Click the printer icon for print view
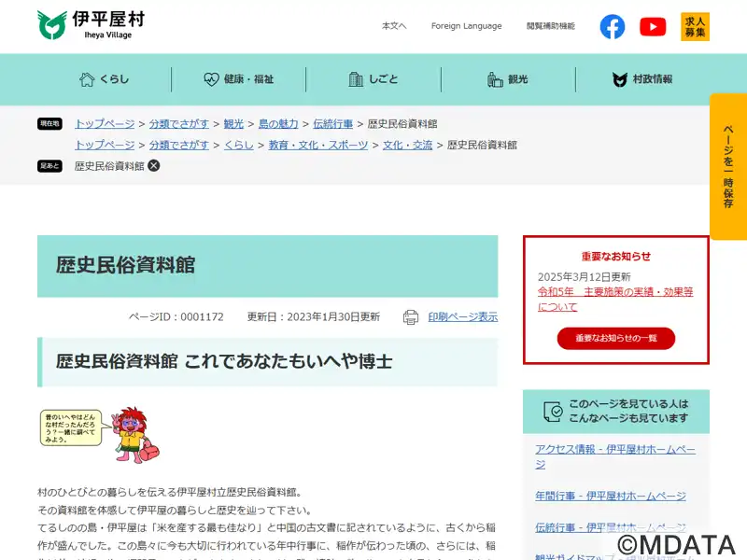The width and height of the screenshot is (747, 560). 411,317
